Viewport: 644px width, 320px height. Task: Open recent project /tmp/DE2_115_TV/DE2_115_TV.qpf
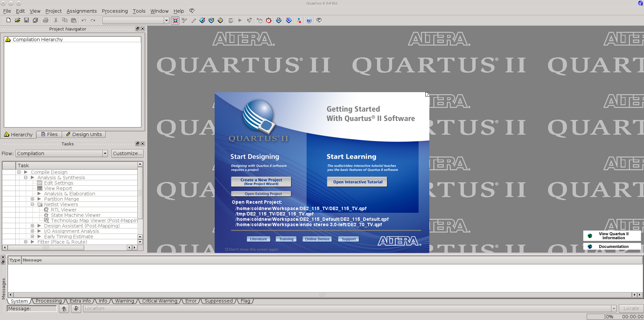(274, 214)
